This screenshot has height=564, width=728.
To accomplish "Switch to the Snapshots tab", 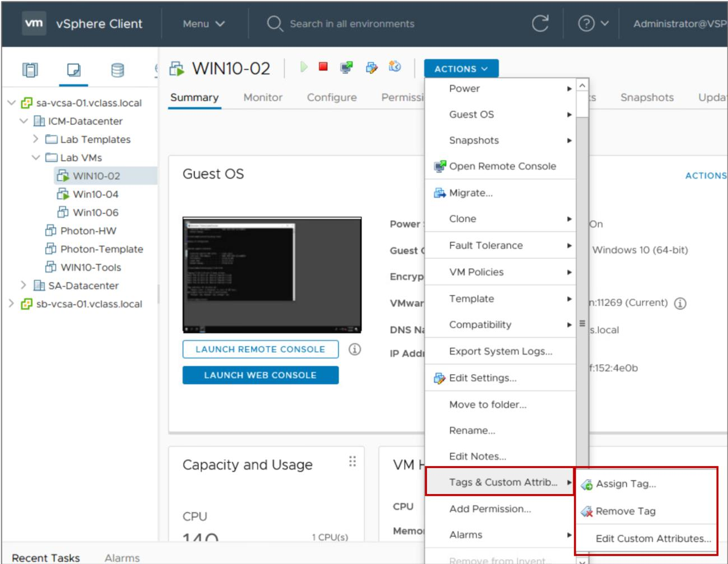I will (x=647, y=97).
